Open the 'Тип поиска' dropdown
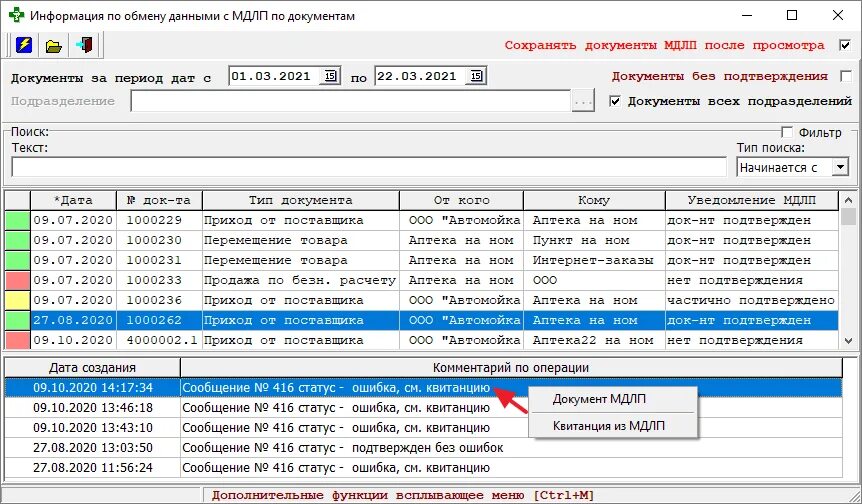This screenshot has height=504, width=862. tap(840, 167)
